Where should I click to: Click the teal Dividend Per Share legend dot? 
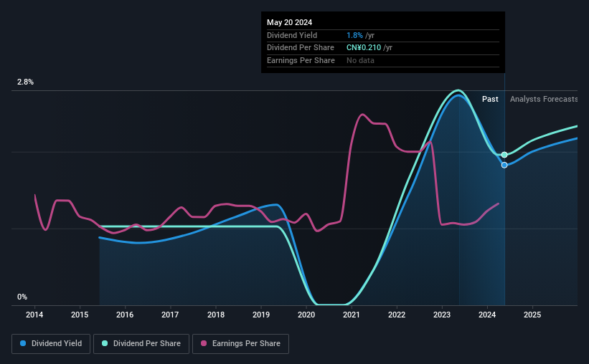tap(105, 343)
